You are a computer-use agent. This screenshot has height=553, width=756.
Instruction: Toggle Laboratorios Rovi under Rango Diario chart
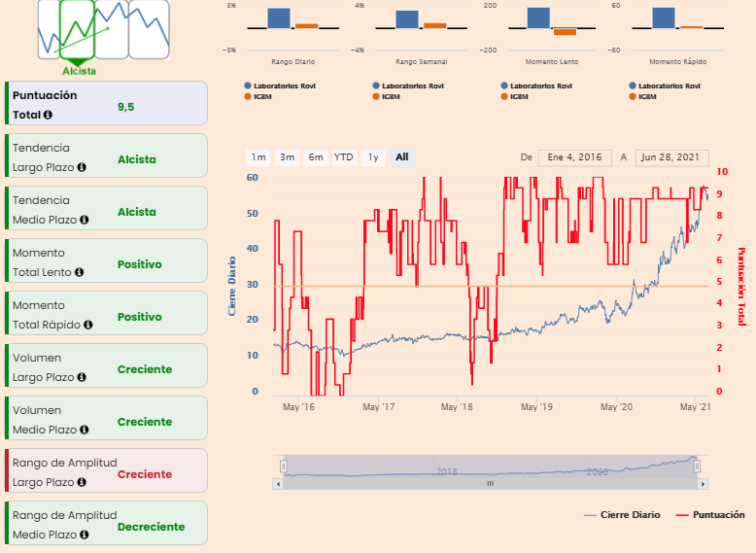[x=280, y=86]
